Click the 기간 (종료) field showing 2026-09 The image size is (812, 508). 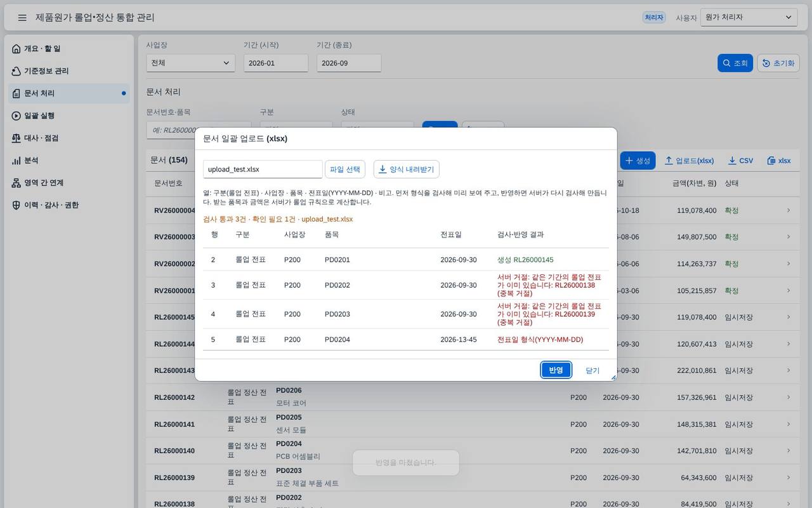[349, 63]
